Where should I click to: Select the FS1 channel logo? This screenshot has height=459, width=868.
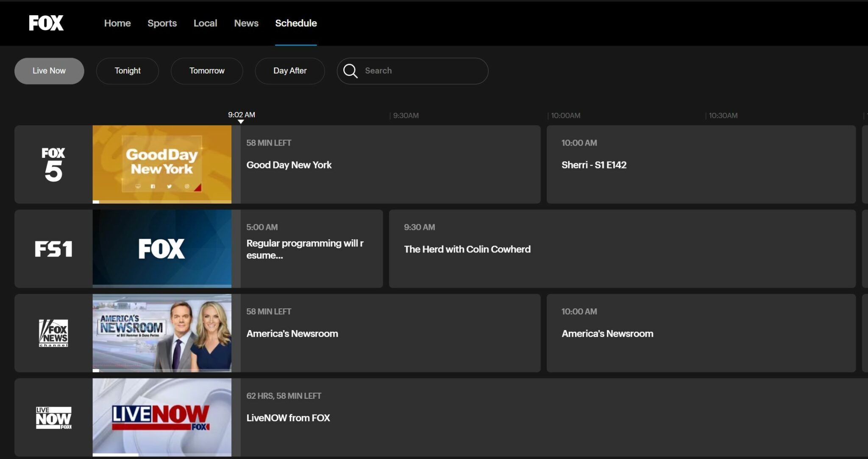tap(53, 249)
